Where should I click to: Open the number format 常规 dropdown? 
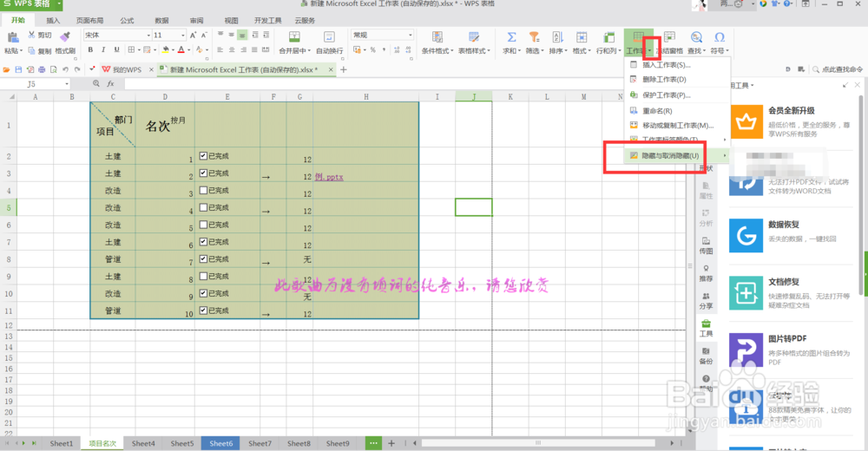[411, 35]
